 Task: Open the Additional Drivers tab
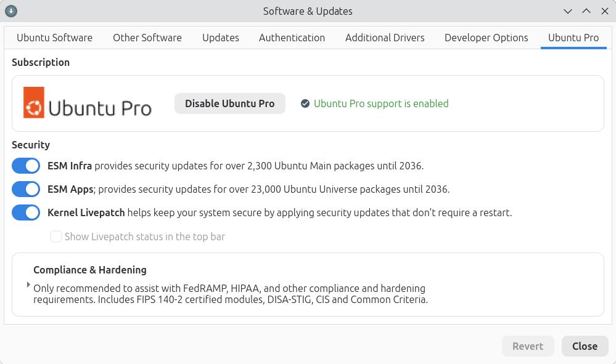click(x=385, y=38)
